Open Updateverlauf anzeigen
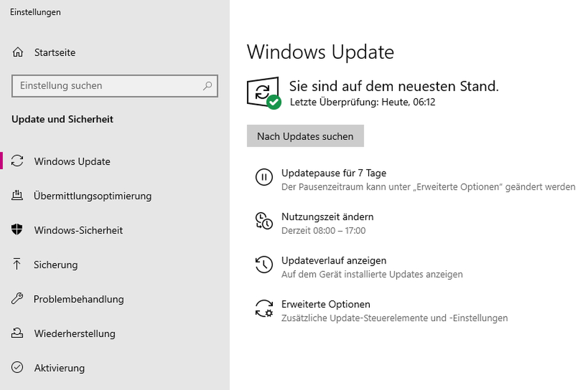588x390 pixels. [334, 260]
